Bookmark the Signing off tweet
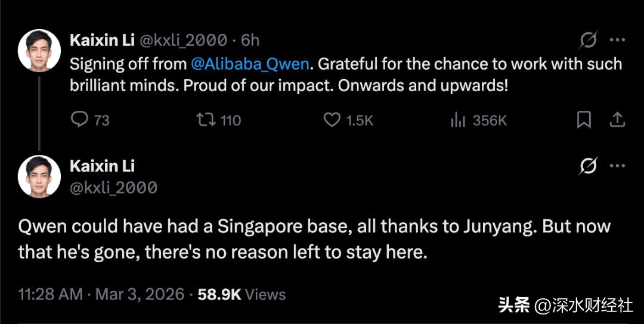This screenshot has height=324, width=644. tap(584, 120)
